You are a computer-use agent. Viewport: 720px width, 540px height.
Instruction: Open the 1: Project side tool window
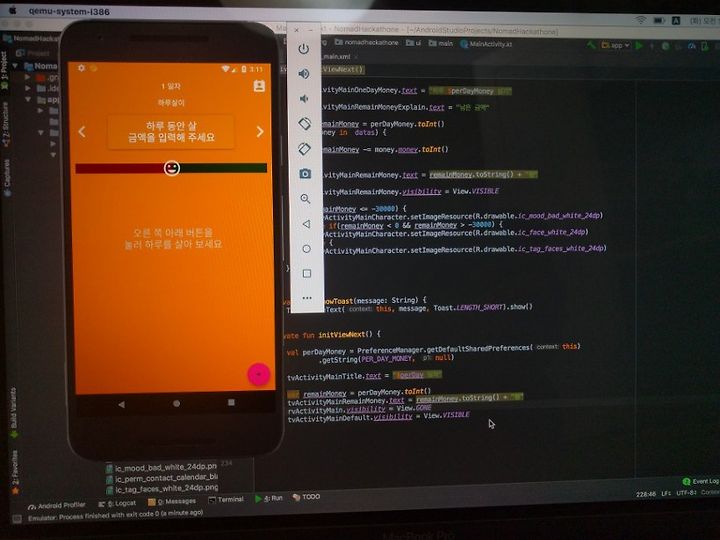4,70
